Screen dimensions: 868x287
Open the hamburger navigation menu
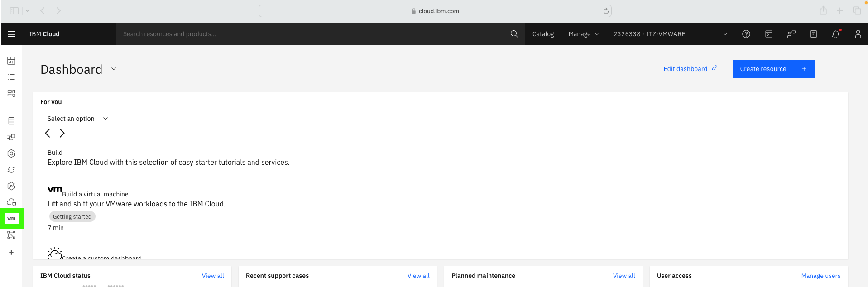[x=11, y=34]
